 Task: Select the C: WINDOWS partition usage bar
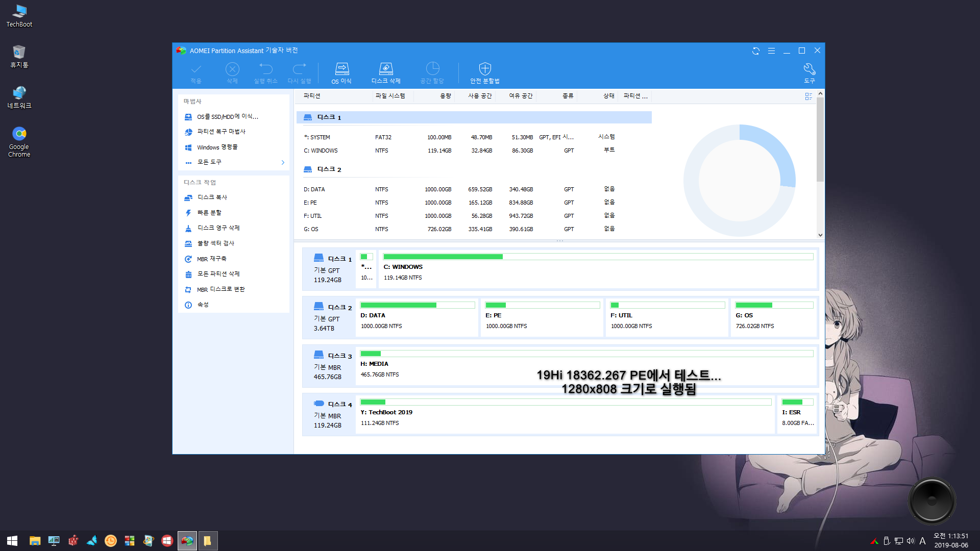pyautogui.click(x=598, y=257)
